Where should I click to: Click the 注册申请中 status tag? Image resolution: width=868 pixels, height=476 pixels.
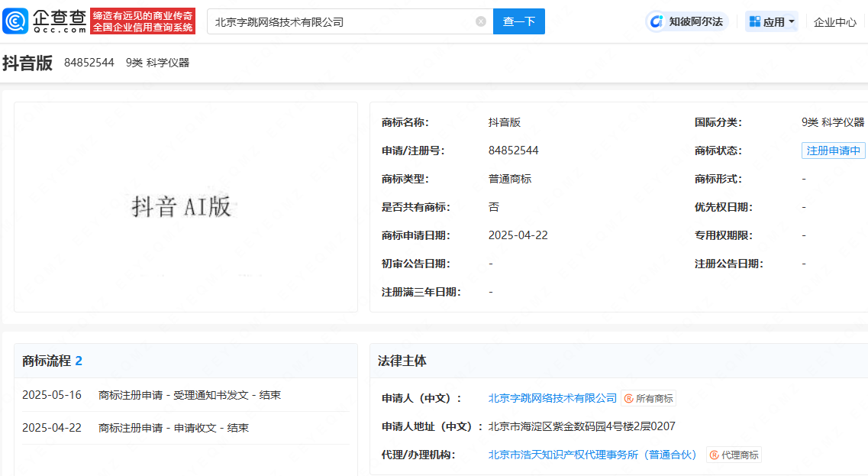(x=833, y=151)
